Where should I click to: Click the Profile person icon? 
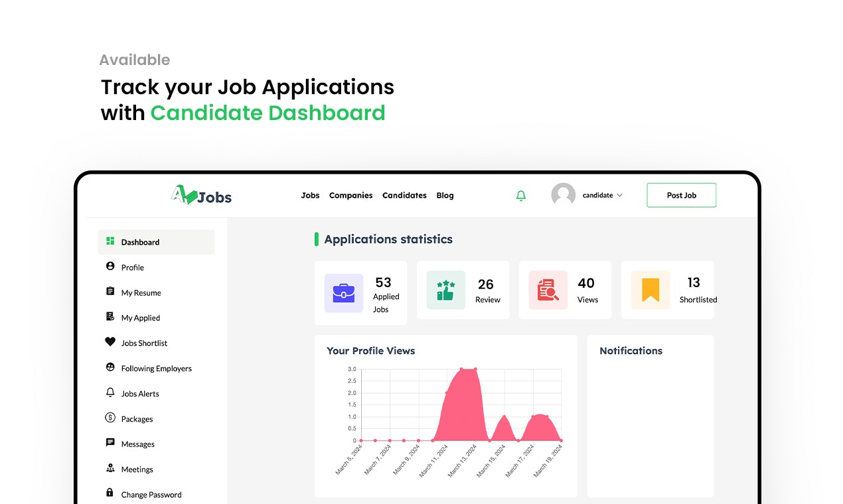pos(110,266)
